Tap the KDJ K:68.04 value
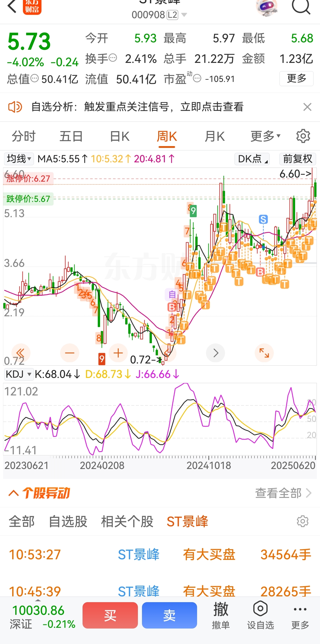 [x=57, y=374]
